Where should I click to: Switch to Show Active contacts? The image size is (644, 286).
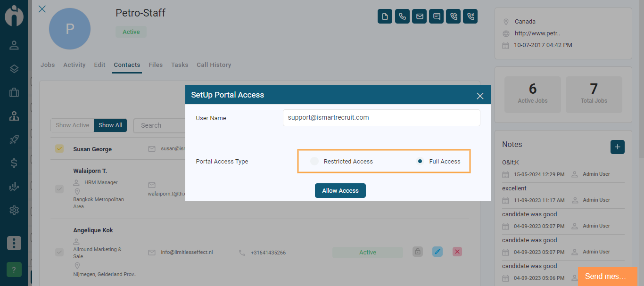(72, 125)
